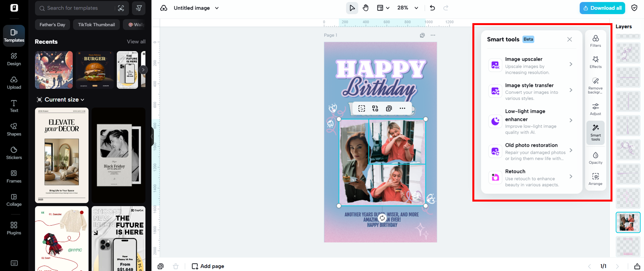Open the Arrange tool

coord(595,179)
